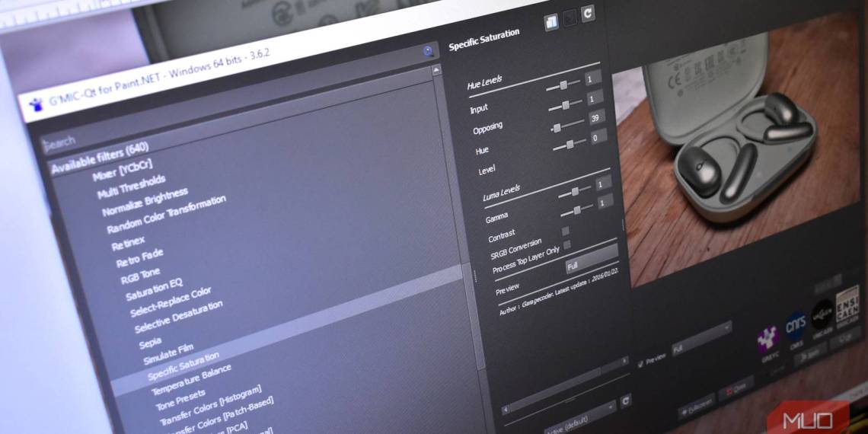Select the Normalize Brightness filter
868x434 pixels.
click(x=145, y=202)
